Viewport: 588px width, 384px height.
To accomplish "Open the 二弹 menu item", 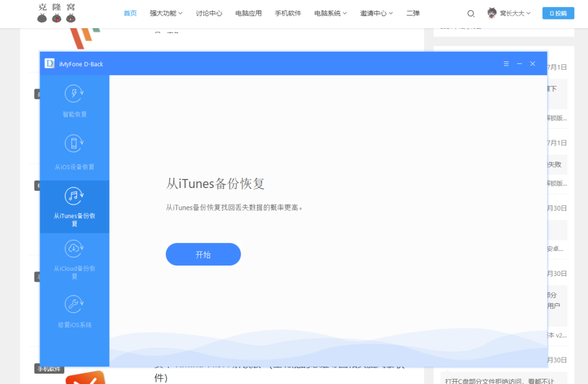I will [413, 13].
